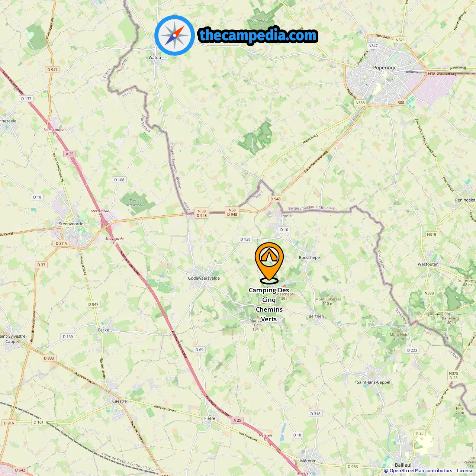Click the blue compass logo icon
Image resolution: width=476 pixels, height=476 pixels.
tap(174, 35)
